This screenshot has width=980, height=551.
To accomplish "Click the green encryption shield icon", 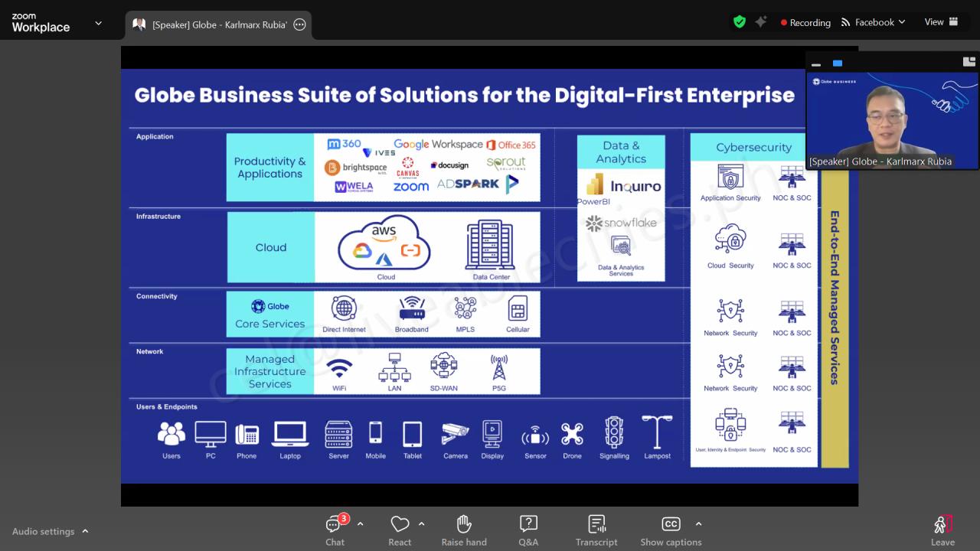I will pos(739,22).
